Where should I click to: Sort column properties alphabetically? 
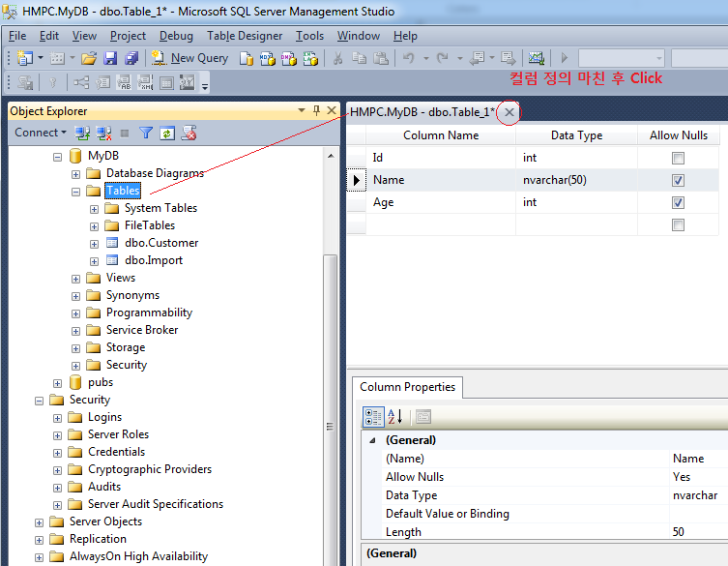395,417
